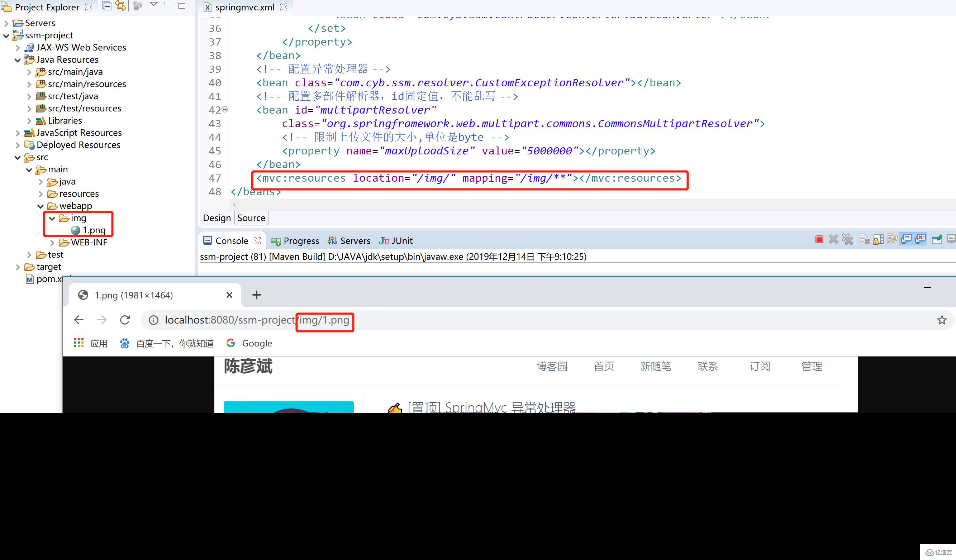Expand the webapp directory tree node
Screen dimensions: 956x560
[41, 205]
